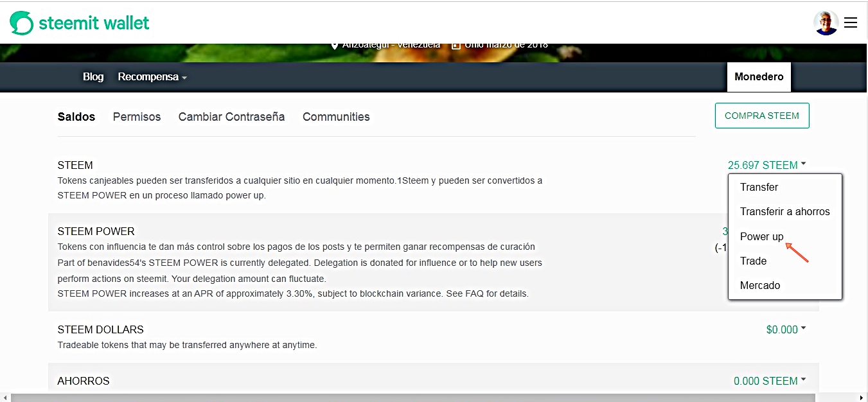Screen dimensions: 868x402
Task: Expand the Recompensa dropdown
Action: 152,76
